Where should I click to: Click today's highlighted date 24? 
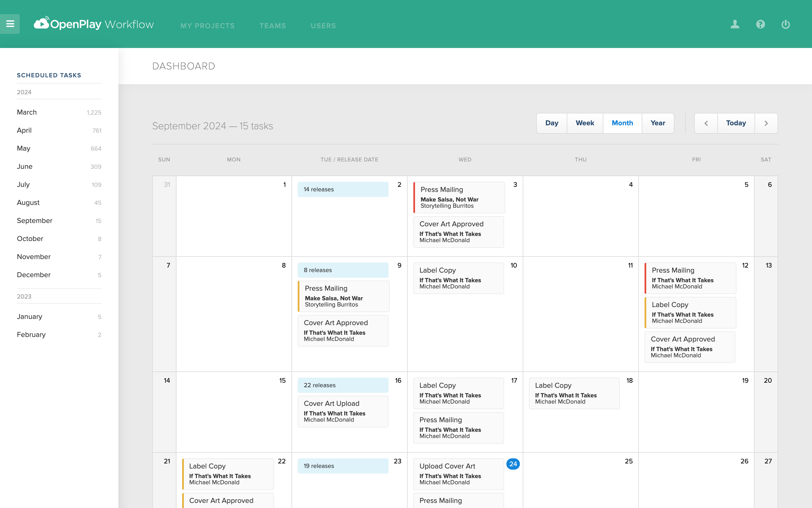point(513,464)
